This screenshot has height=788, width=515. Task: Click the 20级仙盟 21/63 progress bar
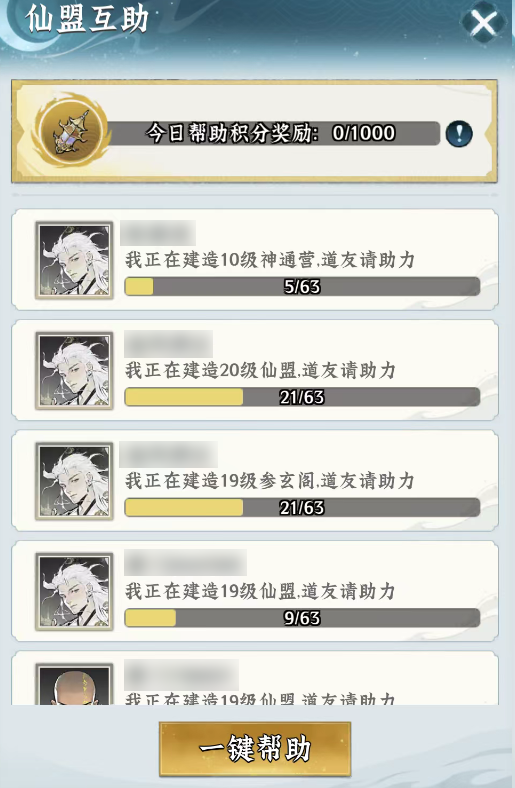pyautogui.click(x=302, y=397)
